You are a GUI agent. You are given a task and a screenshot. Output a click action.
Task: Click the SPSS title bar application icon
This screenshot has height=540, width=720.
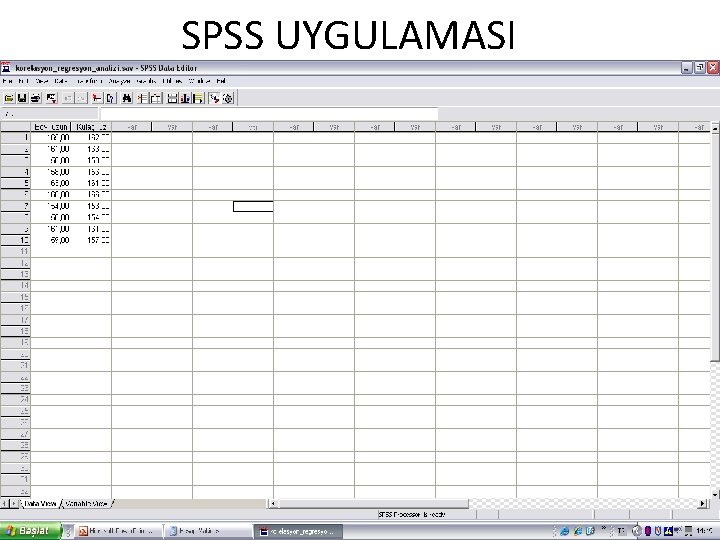coord(6,68)
